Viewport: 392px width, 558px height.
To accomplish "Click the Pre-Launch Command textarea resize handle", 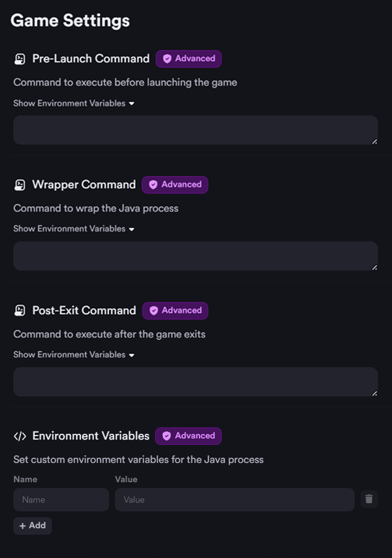I will point(374,141).
